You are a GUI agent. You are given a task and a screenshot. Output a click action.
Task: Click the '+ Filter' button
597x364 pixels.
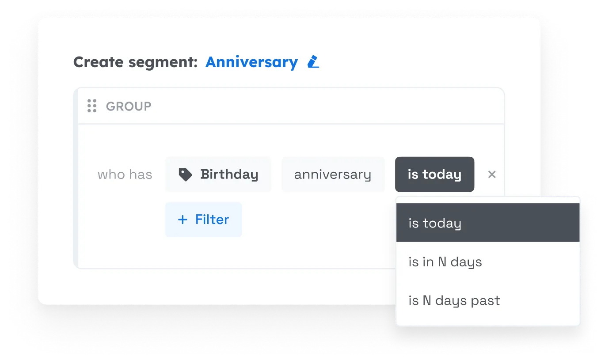click(x=203, y=219)
